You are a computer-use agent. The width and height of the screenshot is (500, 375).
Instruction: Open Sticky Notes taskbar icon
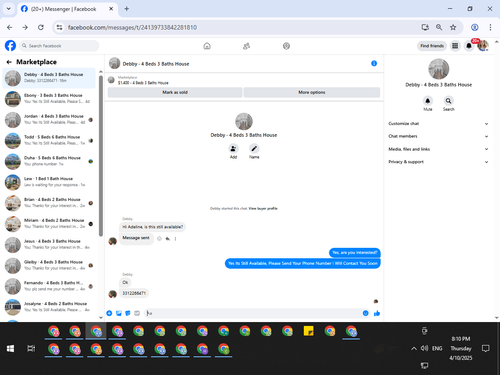click(x=309, y=331)
